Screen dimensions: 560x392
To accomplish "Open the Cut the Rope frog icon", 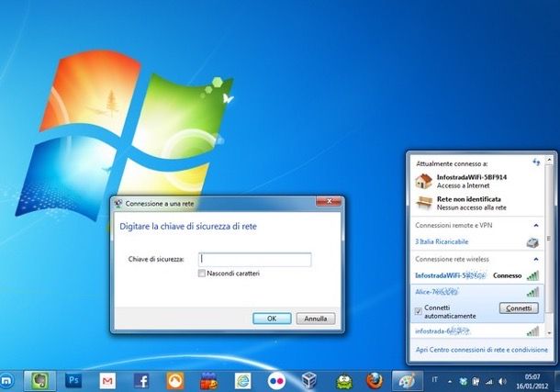I will click(344, 381).
